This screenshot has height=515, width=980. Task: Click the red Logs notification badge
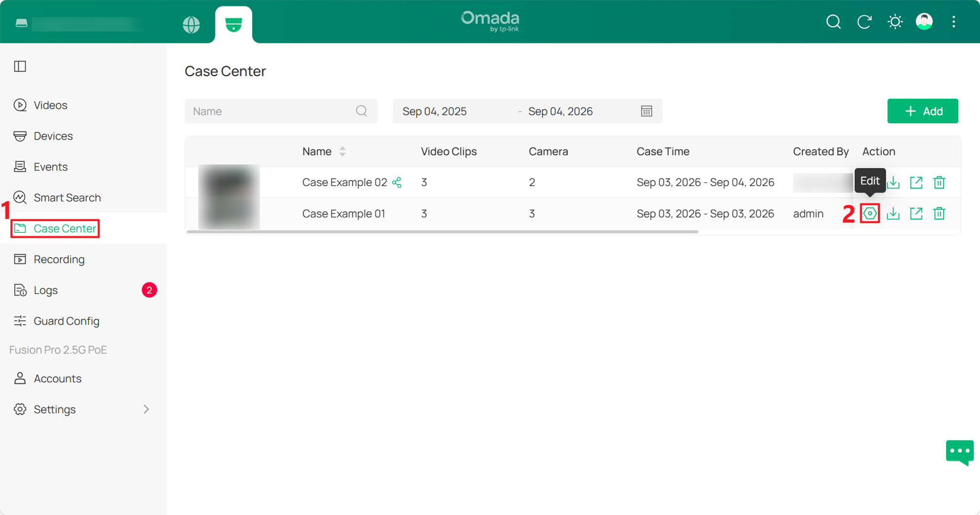[149, 290]
